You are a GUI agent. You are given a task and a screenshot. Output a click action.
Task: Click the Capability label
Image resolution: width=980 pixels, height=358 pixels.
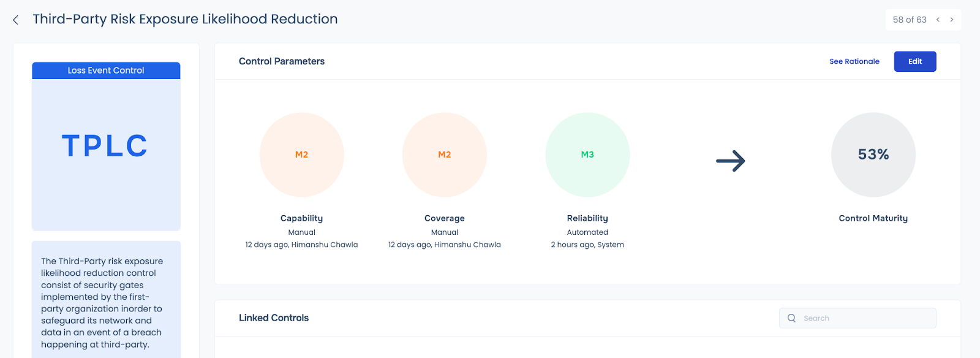(301, 218)
